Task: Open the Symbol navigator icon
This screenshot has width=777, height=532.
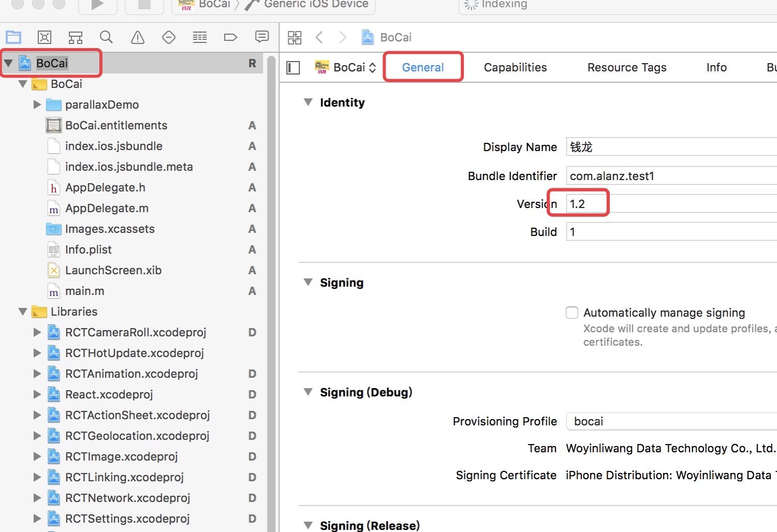Action: 76,37
